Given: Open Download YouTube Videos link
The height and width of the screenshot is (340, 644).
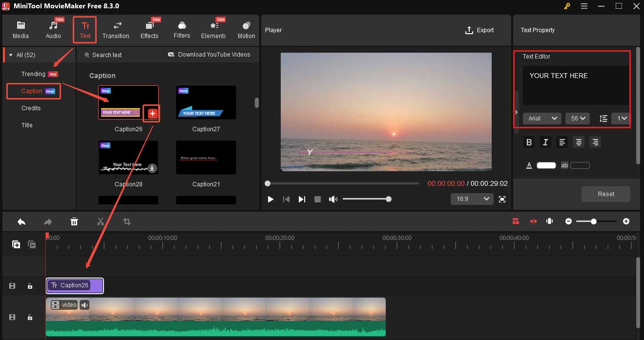Looking at the screenshot, I should 209,55.
